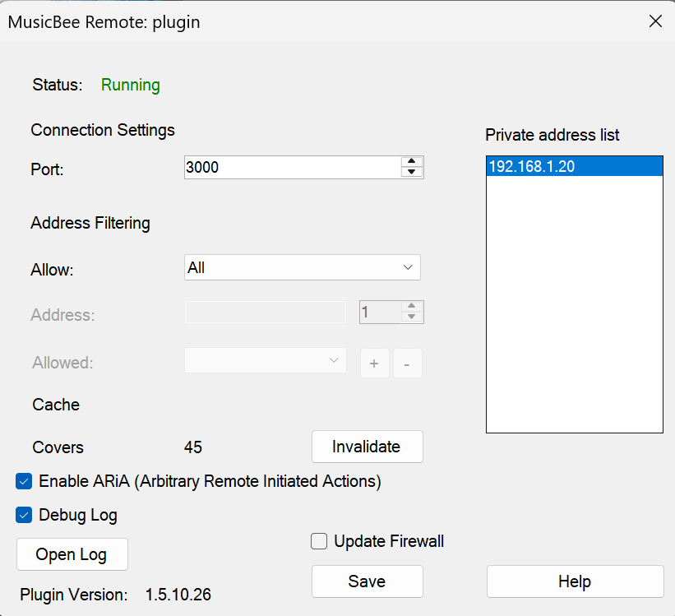Click the Help button

point(575,581)
